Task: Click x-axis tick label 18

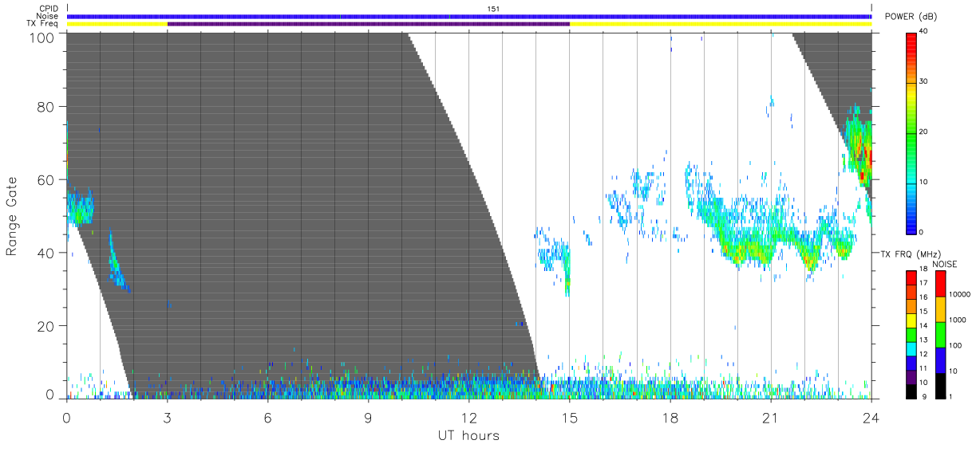Action: [670, 417]
